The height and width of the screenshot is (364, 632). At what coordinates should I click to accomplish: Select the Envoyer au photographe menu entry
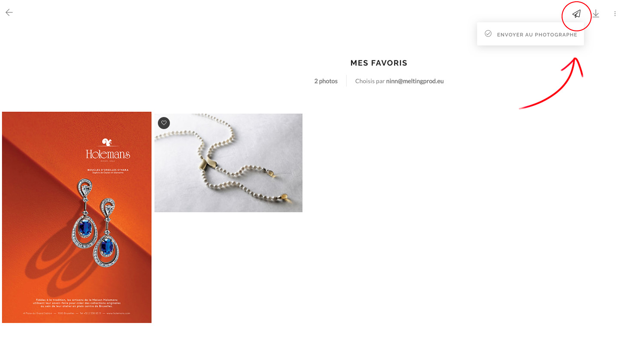[x=530, y=34]
